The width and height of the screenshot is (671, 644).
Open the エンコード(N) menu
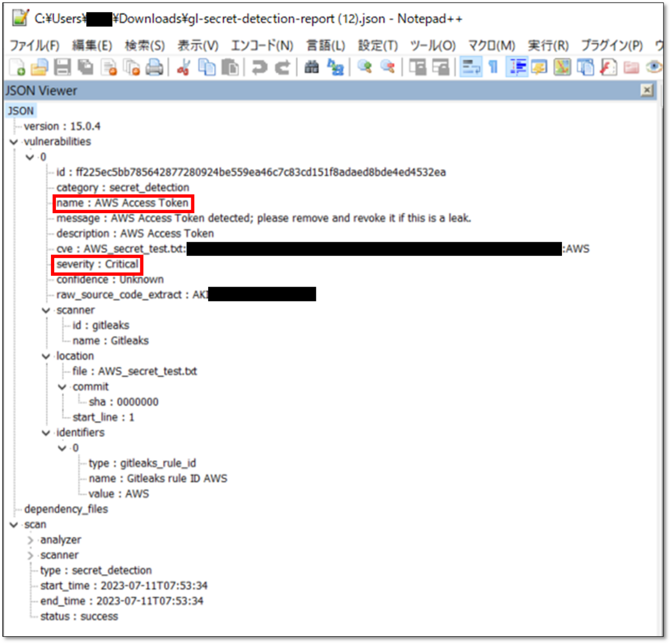[x=262, y=45]
